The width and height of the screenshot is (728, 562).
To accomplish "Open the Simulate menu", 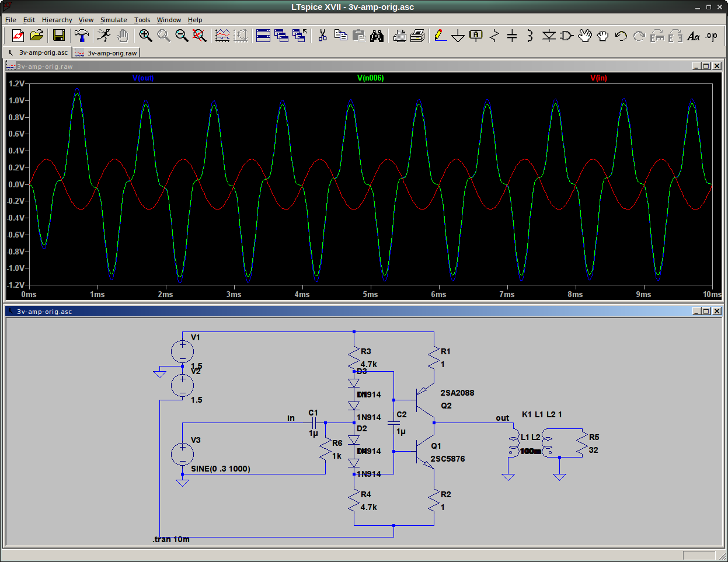I will tap(114, 20).
